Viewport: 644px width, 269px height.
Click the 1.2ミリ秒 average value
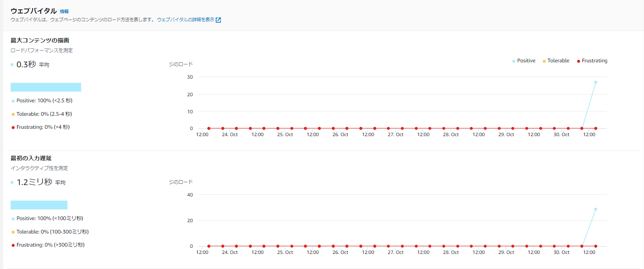[34, 182]
